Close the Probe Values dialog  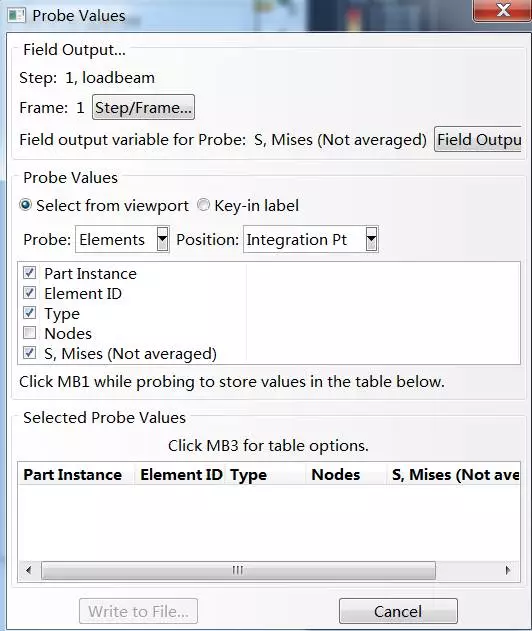503,10
